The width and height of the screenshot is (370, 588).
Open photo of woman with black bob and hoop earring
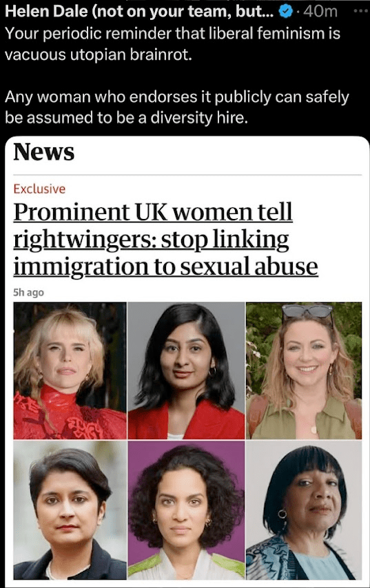[x=304, y=510]
